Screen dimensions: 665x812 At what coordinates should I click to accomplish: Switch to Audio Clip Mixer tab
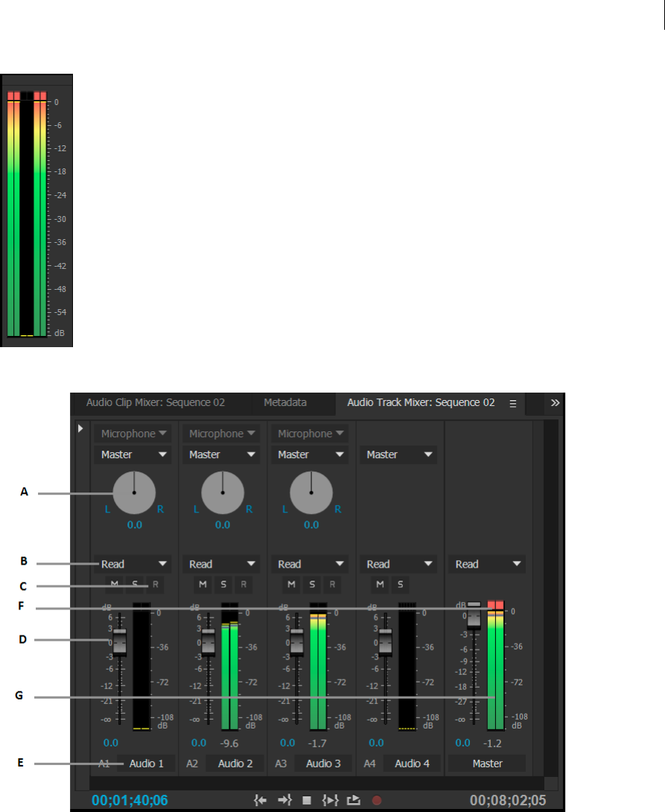pos(155,402)
